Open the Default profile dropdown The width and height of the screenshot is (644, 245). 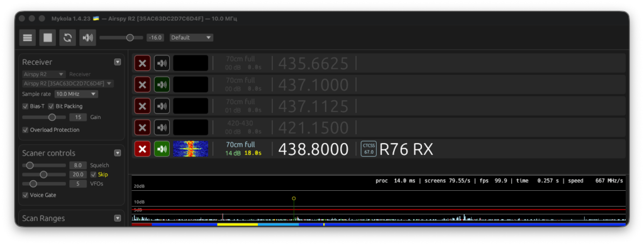pos(191,37)
